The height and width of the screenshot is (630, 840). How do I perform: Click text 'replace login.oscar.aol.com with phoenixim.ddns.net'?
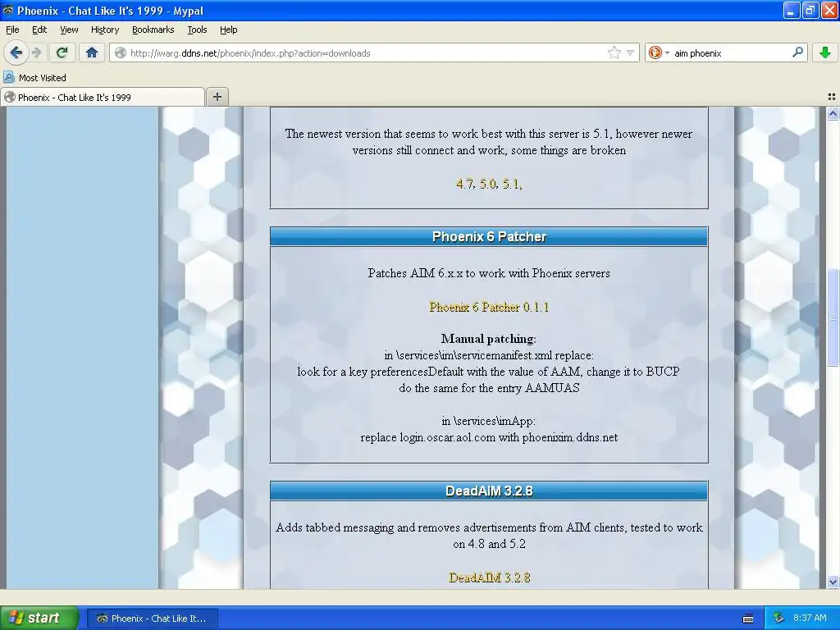tap(489, 437)
